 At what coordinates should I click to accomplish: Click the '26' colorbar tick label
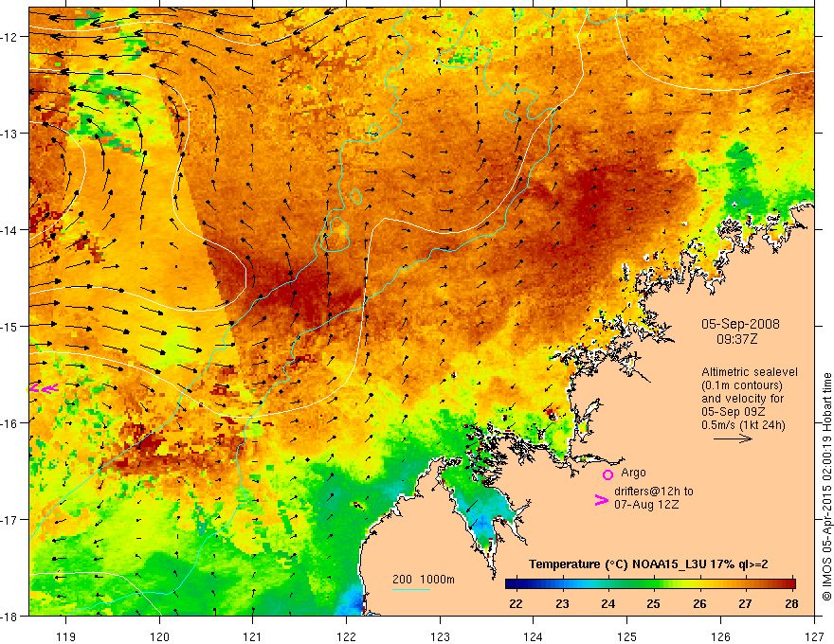coord(699,604)
